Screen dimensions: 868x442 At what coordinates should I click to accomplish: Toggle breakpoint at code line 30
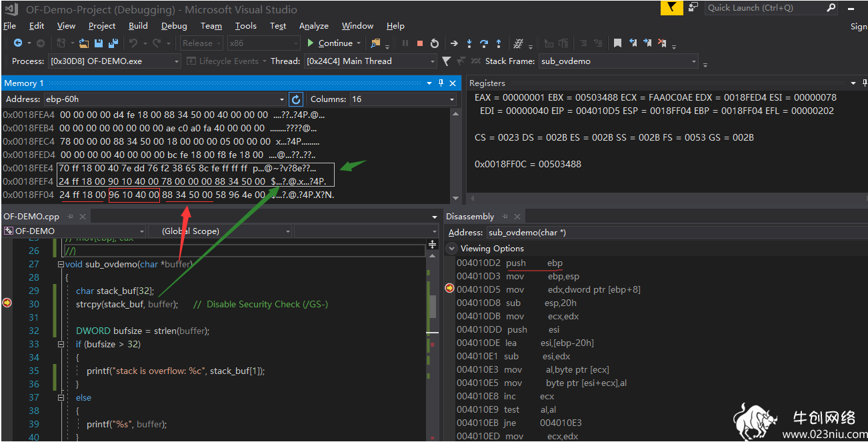pyautogui.click(x=7, y=303)
